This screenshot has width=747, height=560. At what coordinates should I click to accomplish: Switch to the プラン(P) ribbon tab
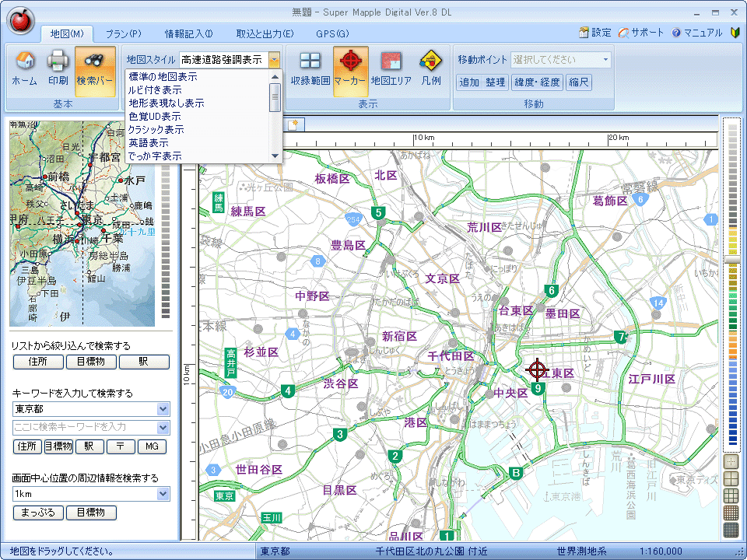click(x=124, y=33)
